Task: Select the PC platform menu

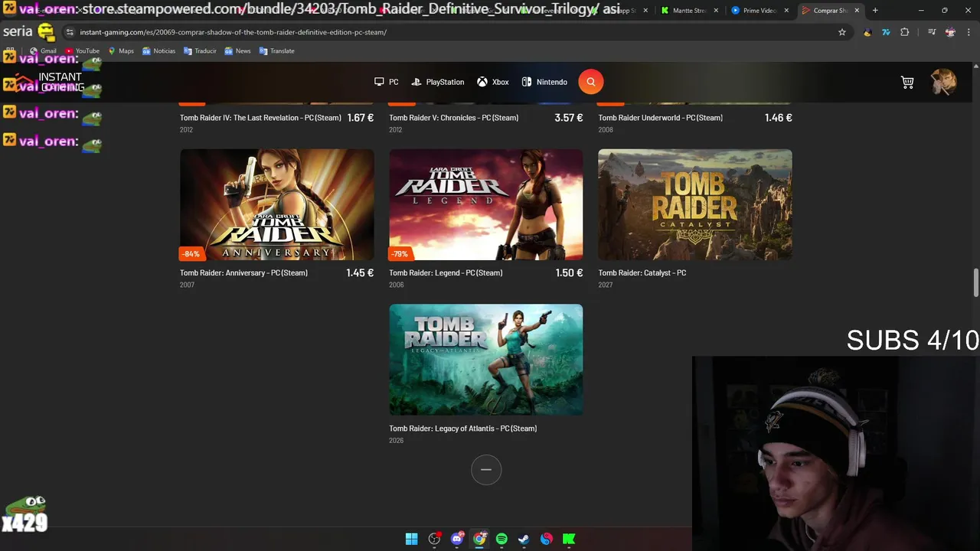Action: pos(386,82)
